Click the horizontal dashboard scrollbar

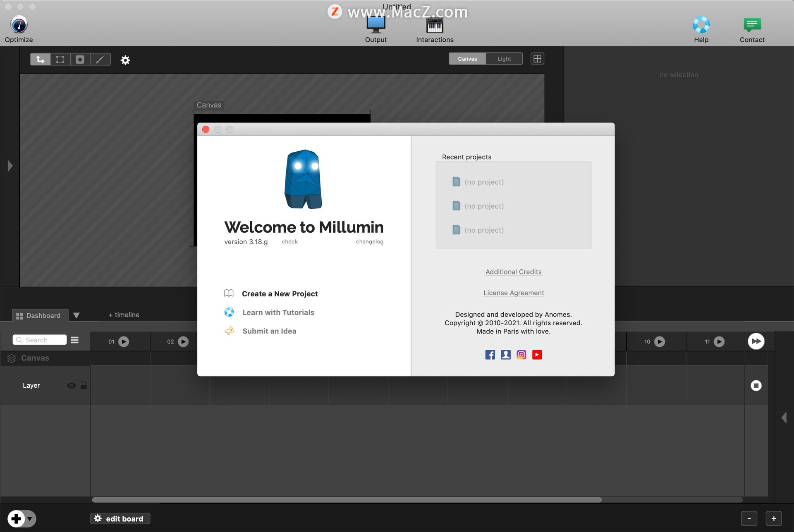pos(347,500)
